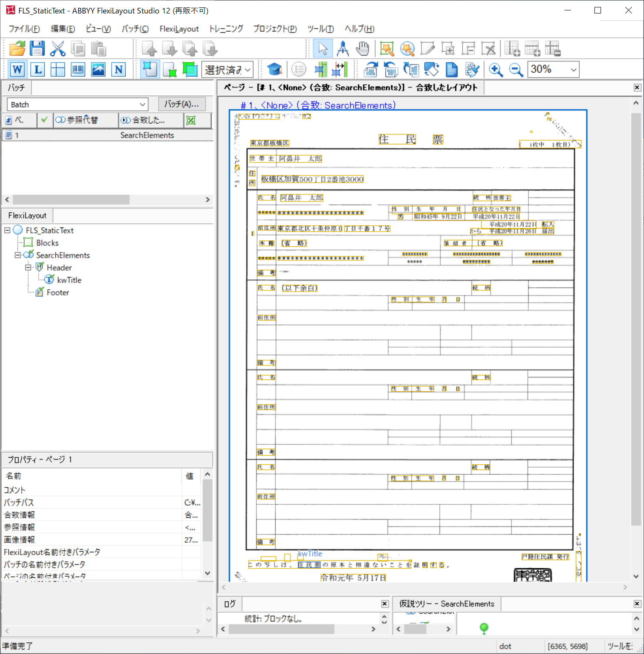Close the ログ panel
Image resolution: width=644 pixels, height=654 pixels.
tap(385, 604)
